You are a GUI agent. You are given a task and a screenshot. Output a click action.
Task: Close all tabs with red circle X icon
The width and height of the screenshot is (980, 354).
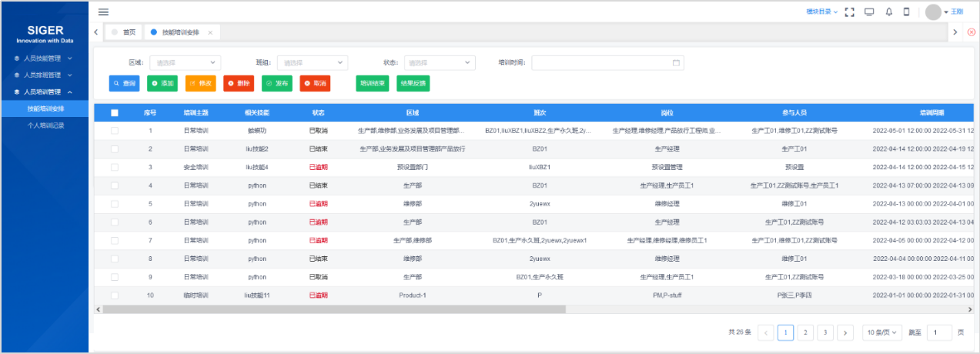tap(971, 32)
